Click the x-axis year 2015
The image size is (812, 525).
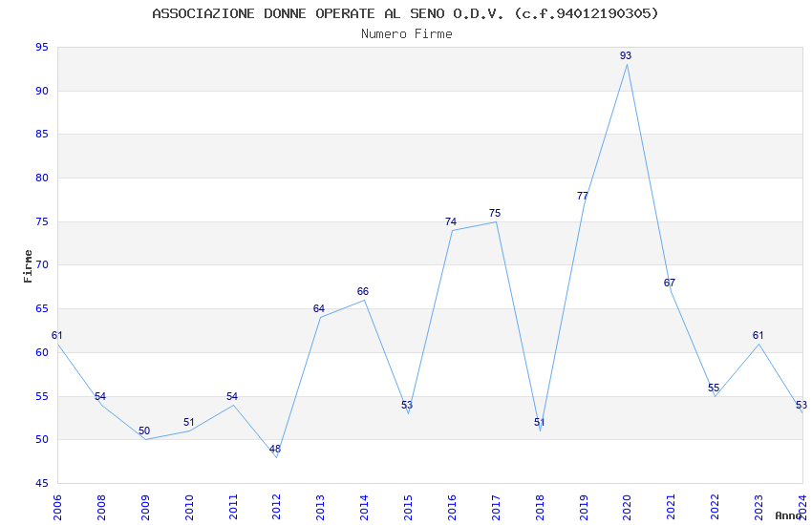click(x=408, y=507)
